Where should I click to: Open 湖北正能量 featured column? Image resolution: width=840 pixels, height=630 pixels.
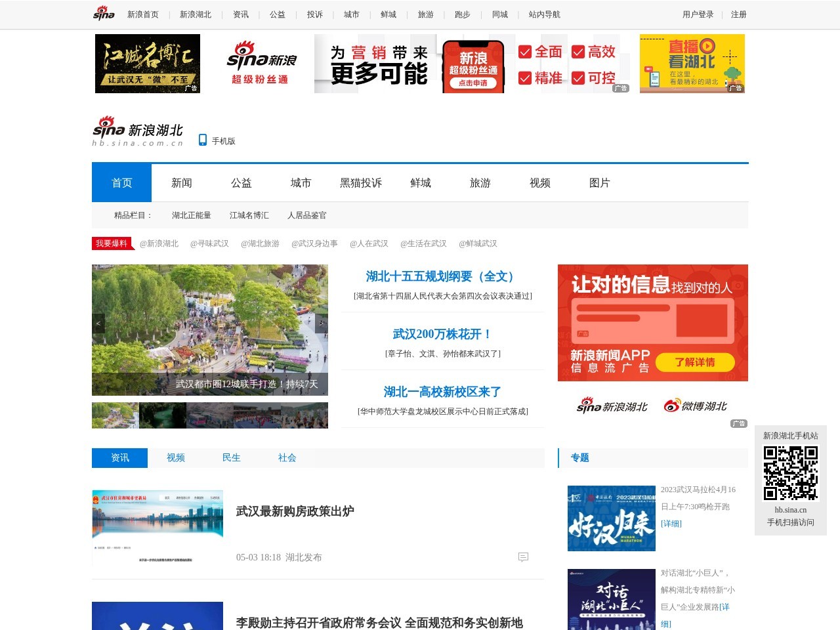pyautogui.click(x=192, y=215)
